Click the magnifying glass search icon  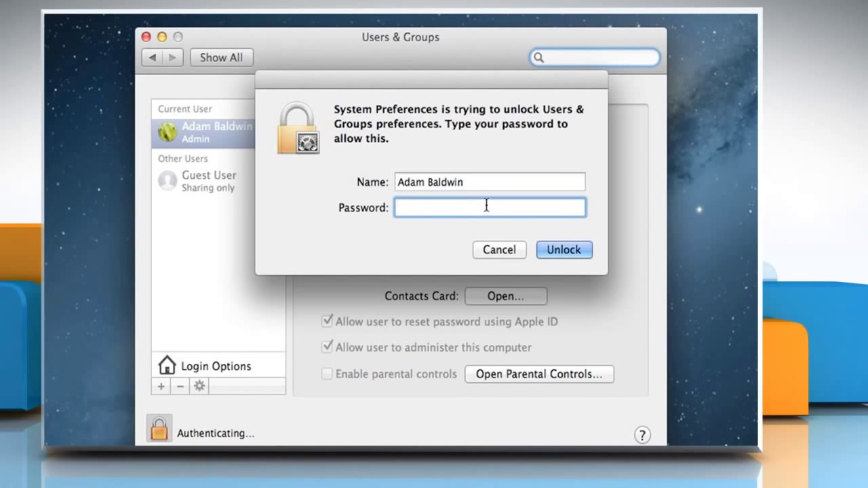[538, 58]
